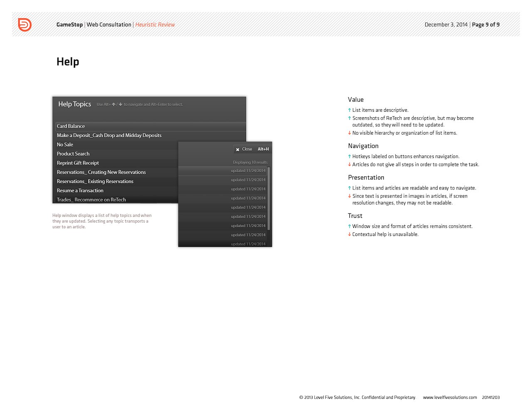
Task: Open www.levelfivesolutions.com link in footer
Action: (x=450, y=397)
